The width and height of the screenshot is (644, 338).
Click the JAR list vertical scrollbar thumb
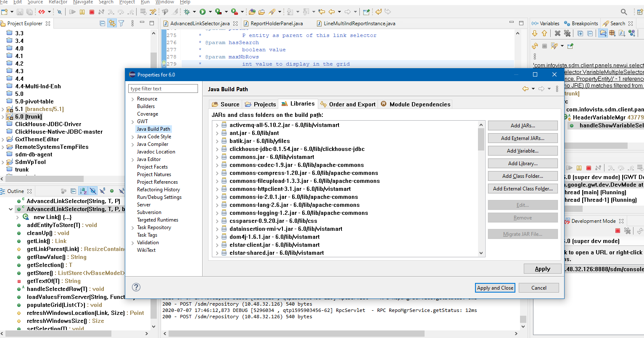tap(481, 139)
